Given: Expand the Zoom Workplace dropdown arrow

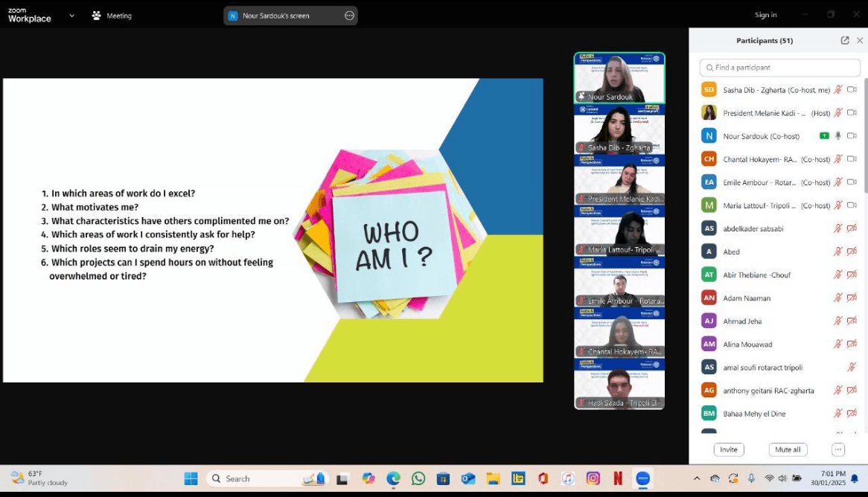Looking at the screenshot, I should (x=71, y=16).
